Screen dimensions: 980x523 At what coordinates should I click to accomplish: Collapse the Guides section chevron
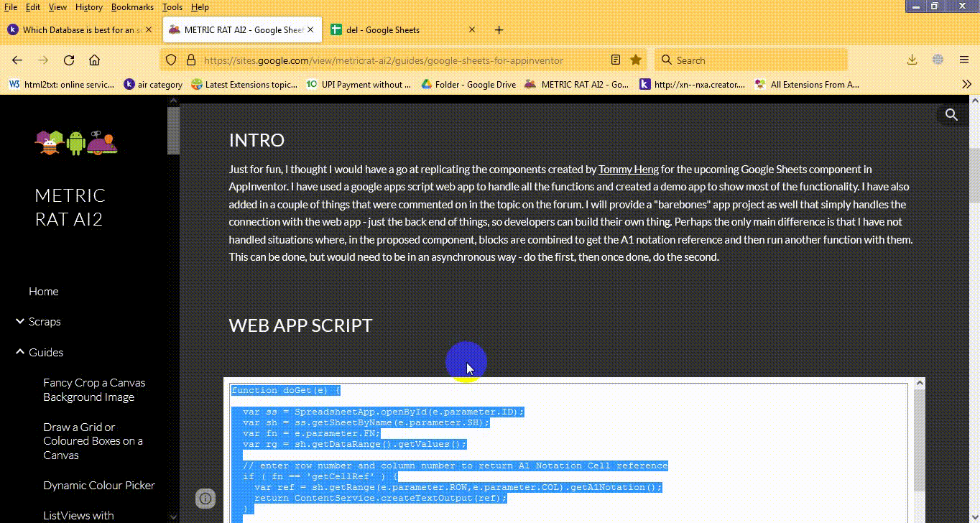click(x=19, y=352)
